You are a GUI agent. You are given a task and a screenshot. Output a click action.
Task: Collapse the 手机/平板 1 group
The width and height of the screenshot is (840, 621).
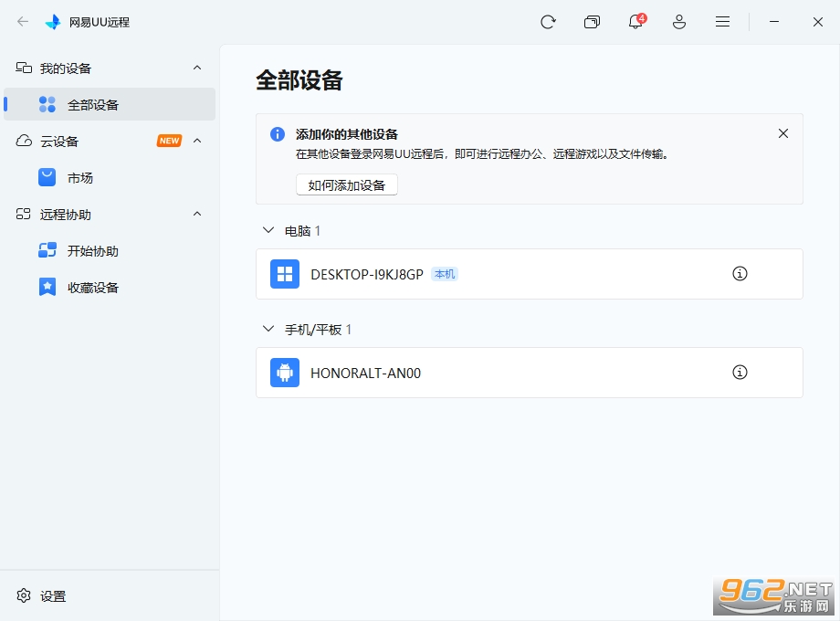268,329
